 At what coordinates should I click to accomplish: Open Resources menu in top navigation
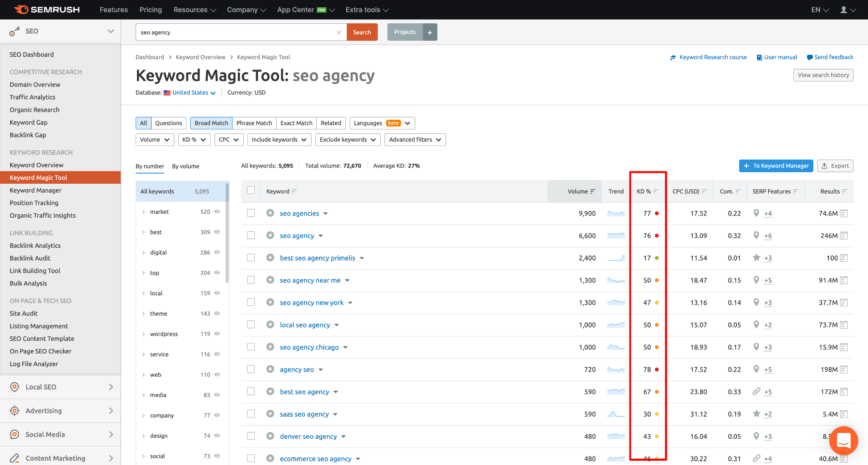(195, 9)
